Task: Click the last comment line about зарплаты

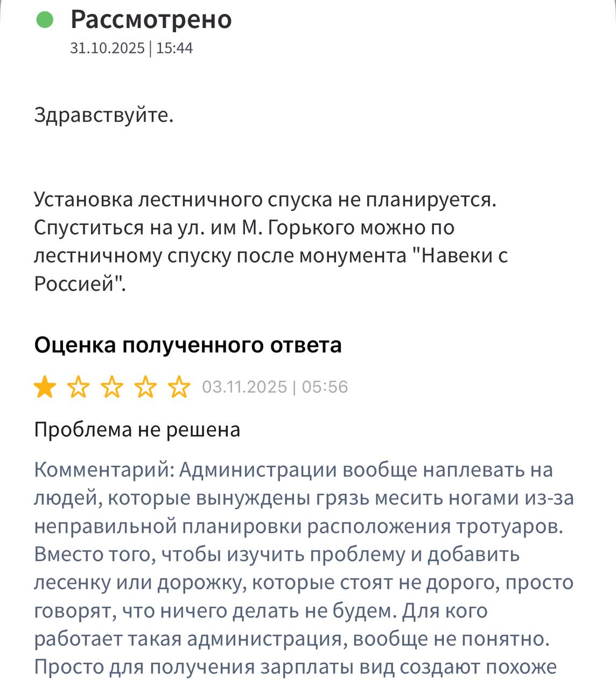Action: [x=295, y=667]
